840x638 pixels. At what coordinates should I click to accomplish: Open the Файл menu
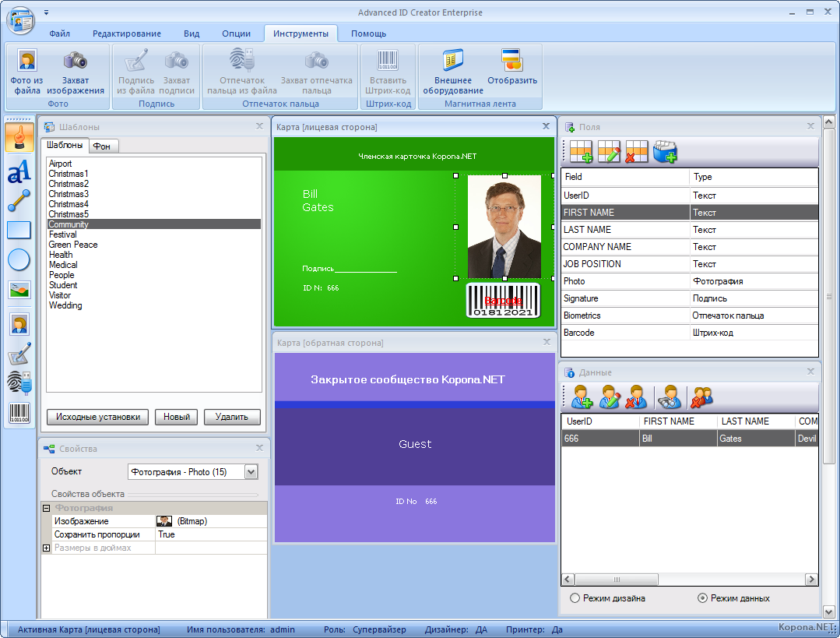click(60, 33)
